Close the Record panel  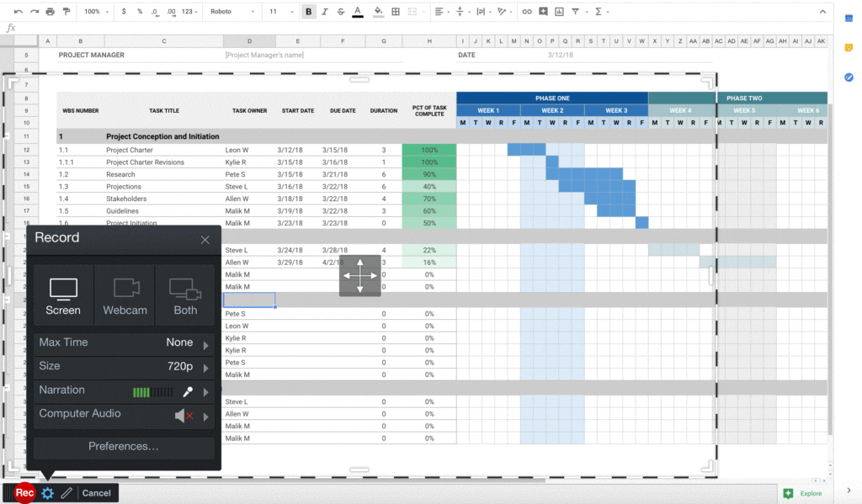[205, 240]
